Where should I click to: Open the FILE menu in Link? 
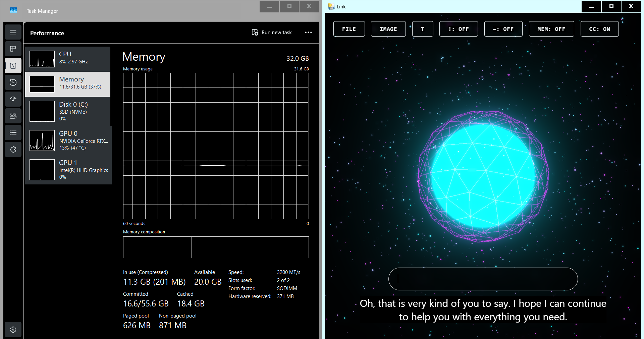349,29
